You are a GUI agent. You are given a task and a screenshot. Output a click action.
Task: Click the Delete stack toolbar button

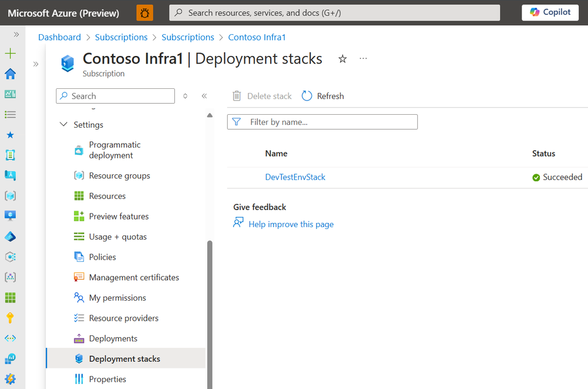[262, 96]
